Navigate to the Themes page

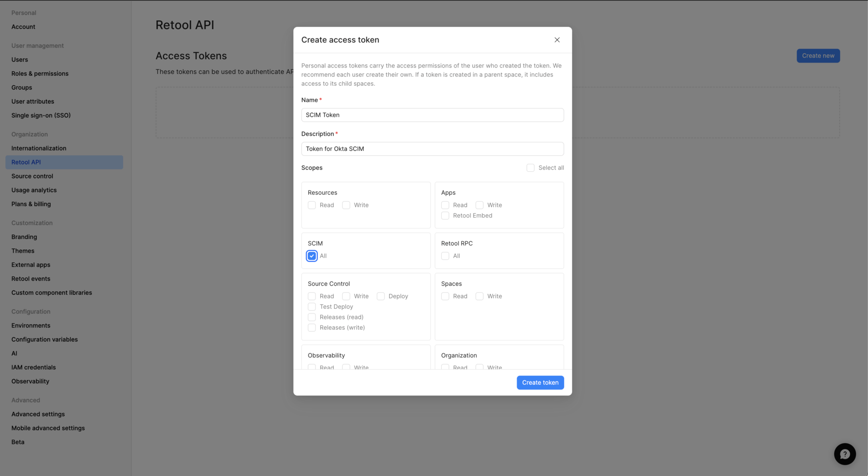(23, 250)
